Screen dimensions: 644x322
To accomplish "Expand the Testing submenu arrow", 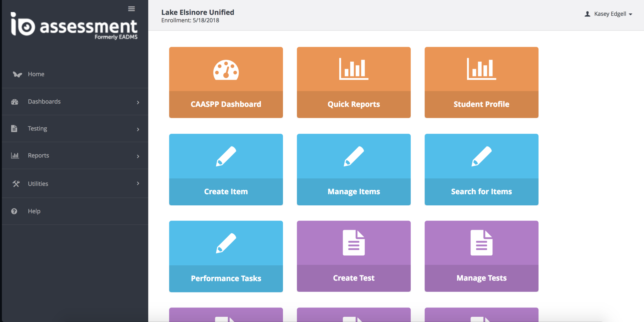I will click(x=138, y=129).
